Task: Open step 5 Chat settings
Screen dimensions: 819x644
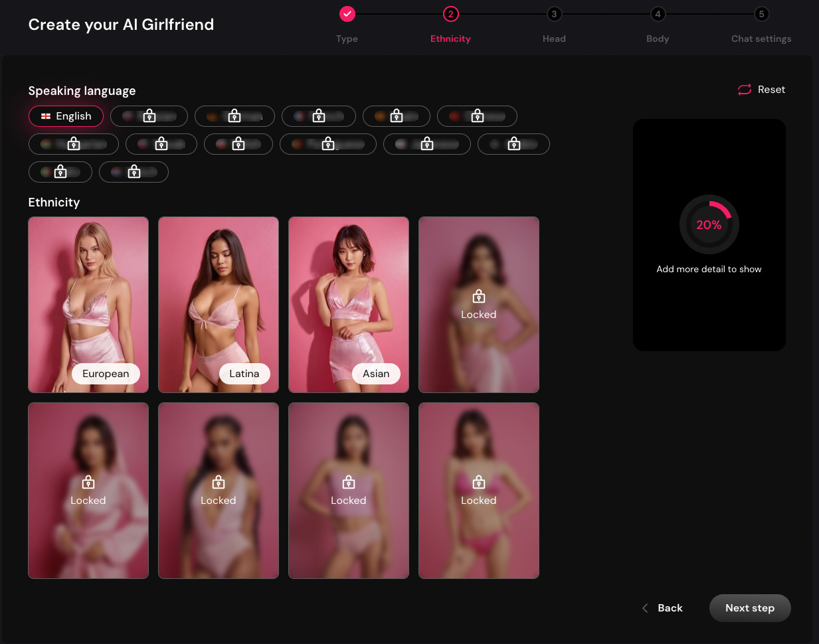Action: (x=761, y=14)
